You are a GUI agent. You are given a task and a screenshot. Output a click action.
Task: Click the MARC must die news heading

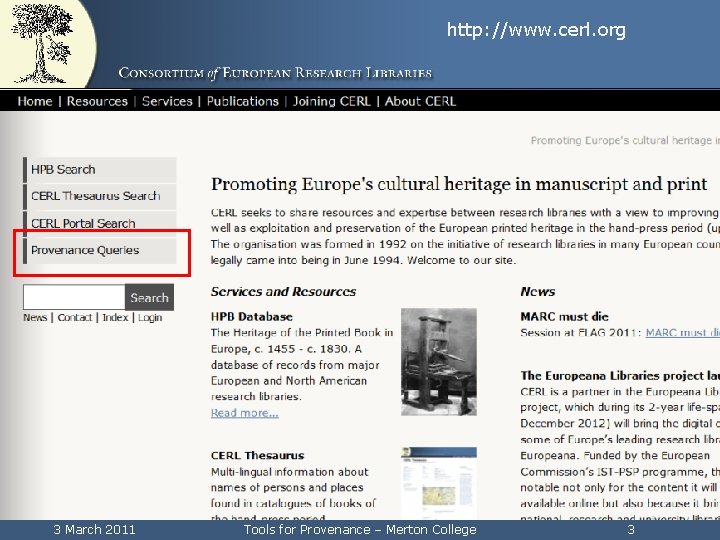click(564, 317)
